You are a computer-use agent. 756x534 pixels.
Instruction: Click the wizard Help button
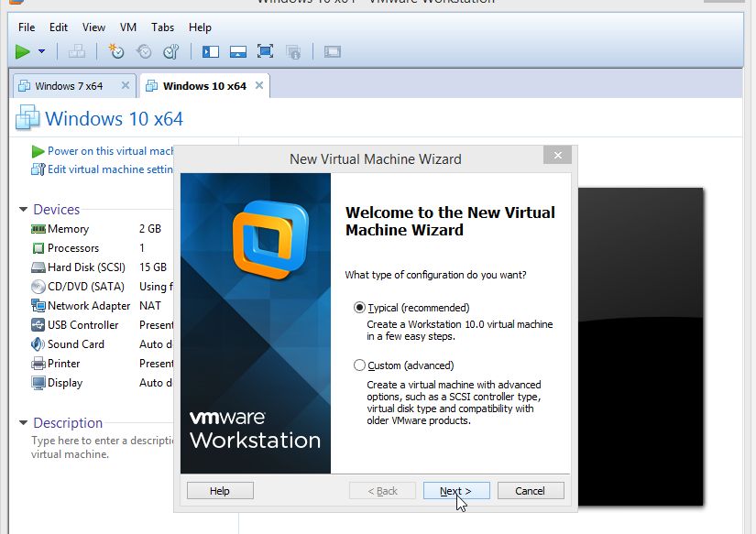pos(220,491)
